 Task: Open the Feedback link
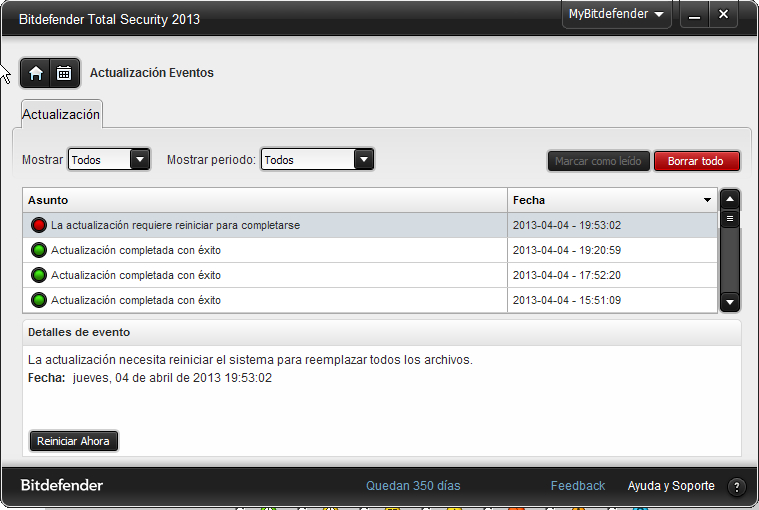tap(577, 486)
